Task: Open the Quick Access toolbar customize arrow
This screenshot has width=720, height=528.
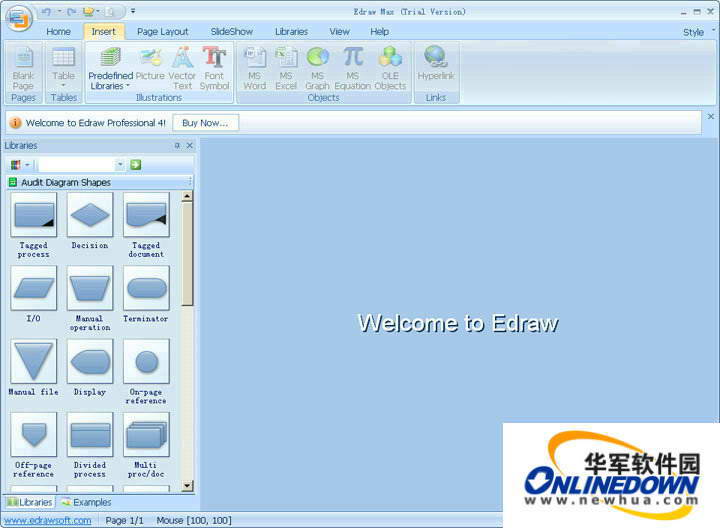Action: pos(133,12)
